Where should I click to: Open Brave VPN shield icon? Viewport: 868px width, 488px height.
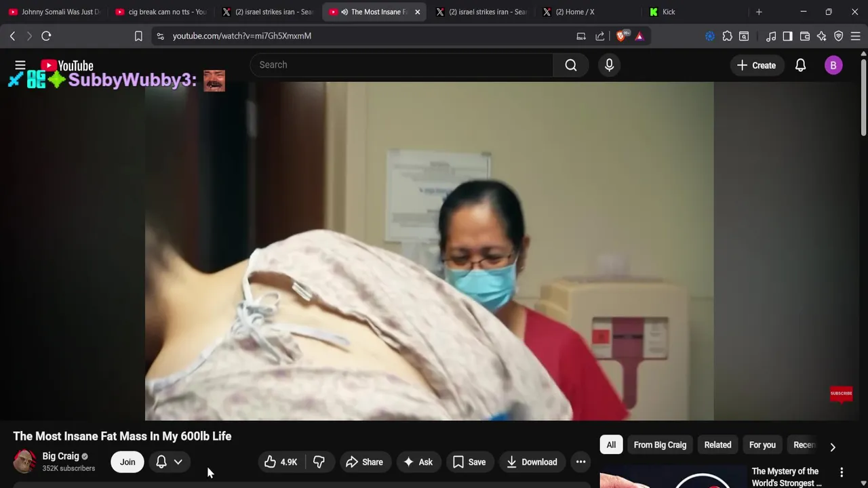point(839,36)
